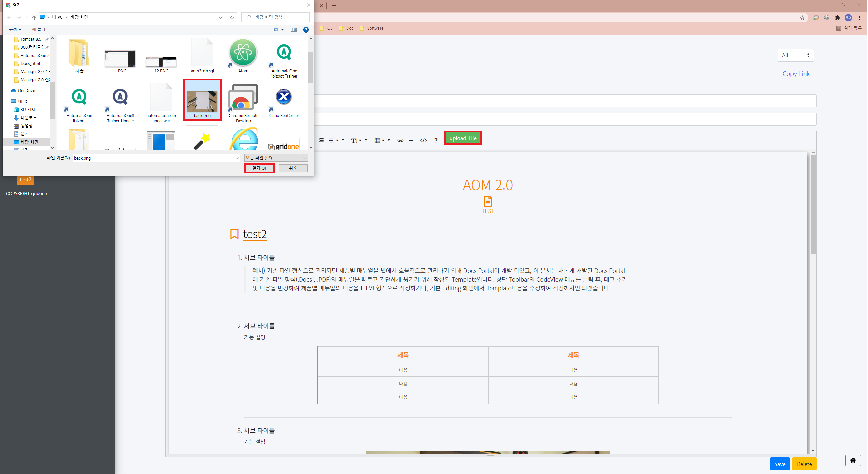Click the file name input field
Viewport: 868px width, 474px height.
click(153, 158)
